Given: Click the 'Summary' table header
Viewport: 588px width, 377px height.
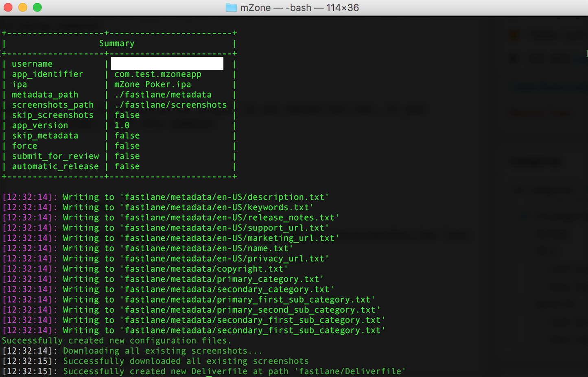Looking at the screenshot, I should click(117, 44).
